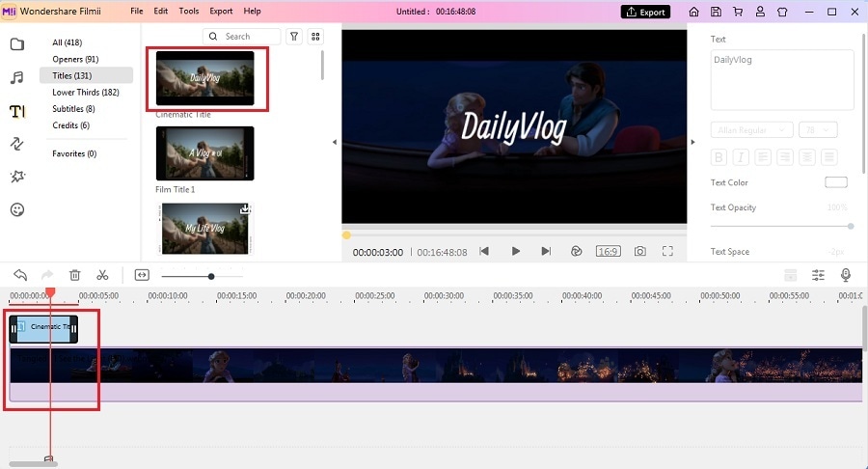The height and width of the screenshot is (469, 868).
Task: Click the titles Search field
Action: point(242,37)
